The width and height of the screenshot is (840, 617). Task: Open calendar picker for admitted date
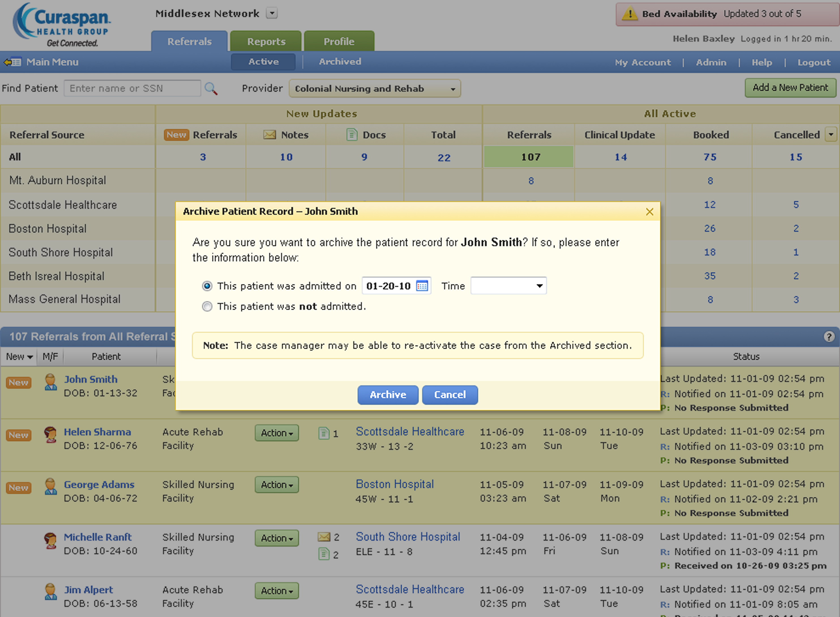click(x=422, y=286)
